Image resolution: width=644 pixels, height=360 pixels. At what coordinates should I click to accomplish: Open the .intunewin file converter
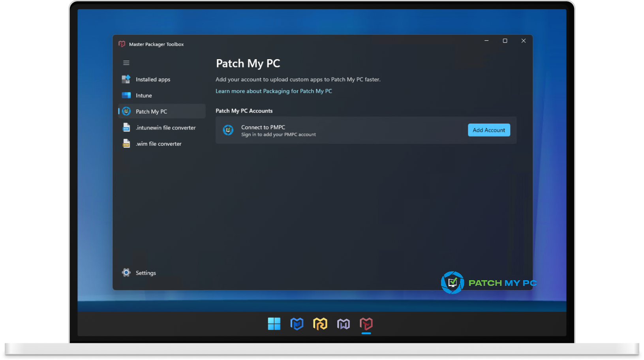pyautogui.click(x=165, y=128)
